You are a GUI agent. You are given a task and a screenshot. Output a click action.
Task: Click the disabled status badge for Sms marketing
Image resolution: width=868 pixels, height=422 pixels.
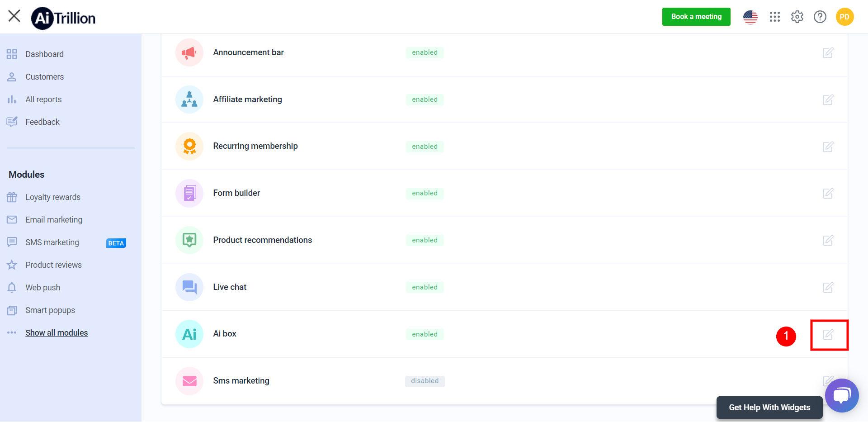pyautogui.click(x=425, y=381)
